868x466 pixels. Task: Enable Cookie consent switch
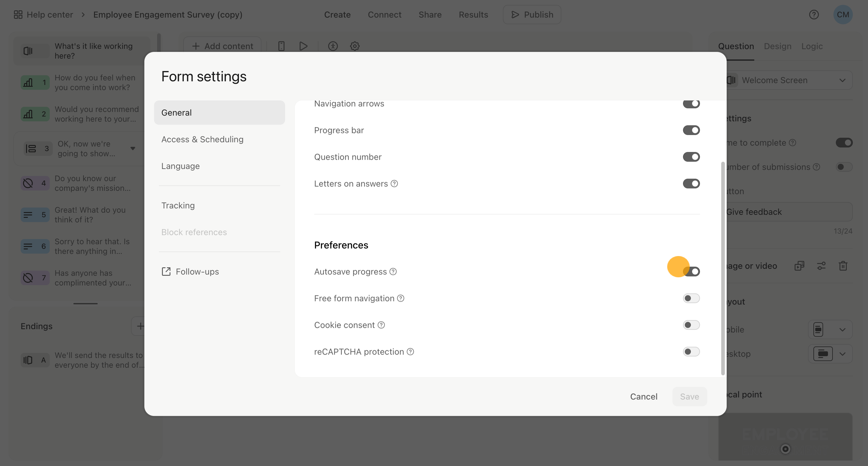[691, 325]
